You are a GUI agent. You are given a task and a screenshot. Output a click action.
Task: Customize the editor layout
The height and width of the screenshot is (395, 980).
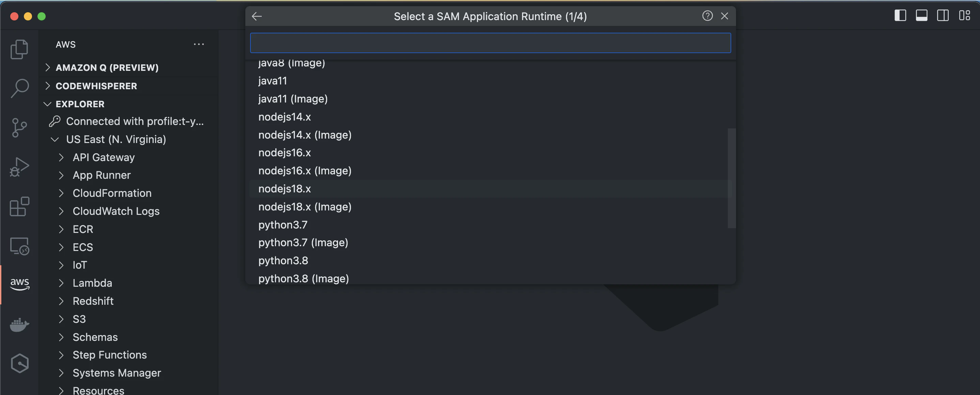[x=964, y=16]
